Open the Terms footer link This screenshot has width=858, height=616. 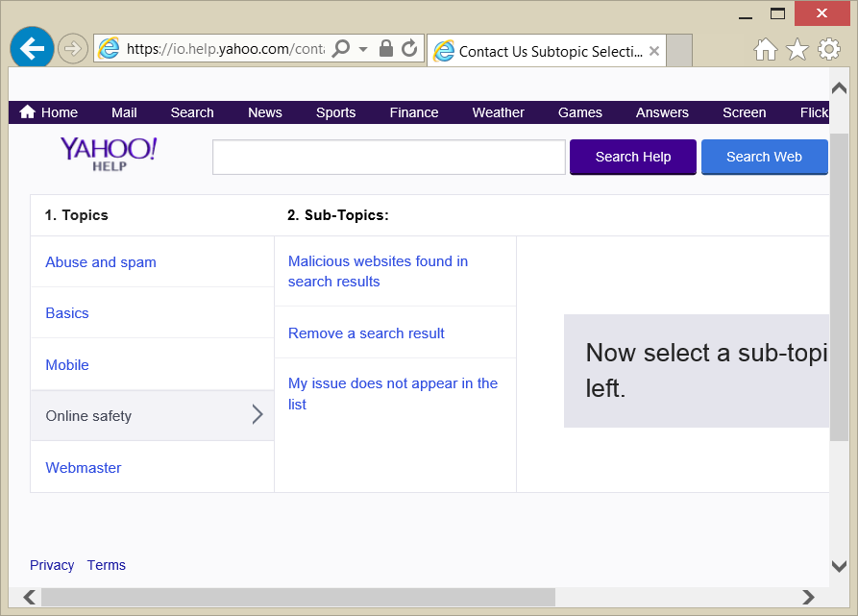[x=106, y=565]
